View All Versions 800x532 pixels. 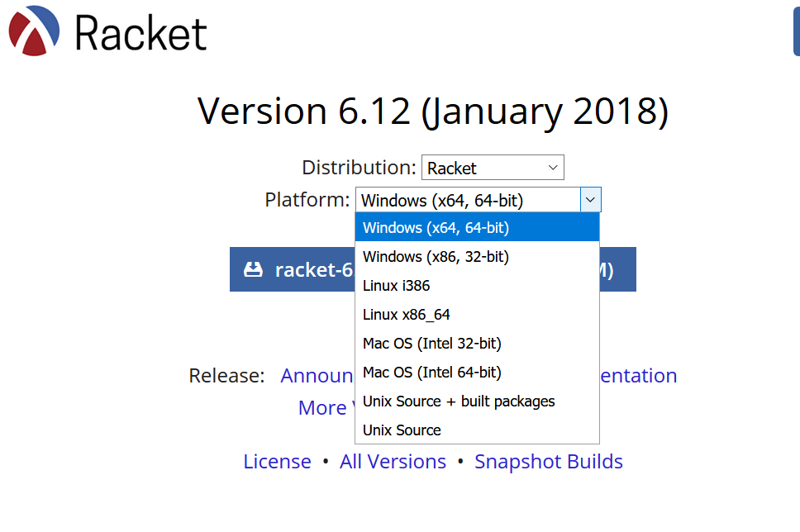pos(393,461)
